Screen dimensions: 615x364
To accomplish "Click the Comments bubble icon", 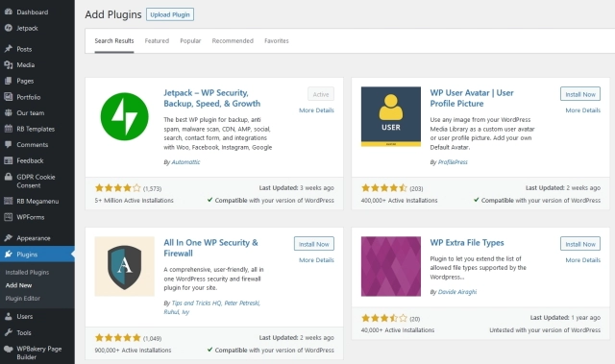I will pos(9,145).
